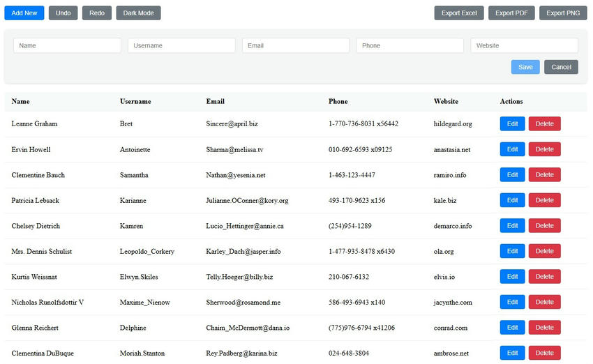This screenshot has width=593, height=364.
Task: Click Export PDF button
Action: (511, 13)
